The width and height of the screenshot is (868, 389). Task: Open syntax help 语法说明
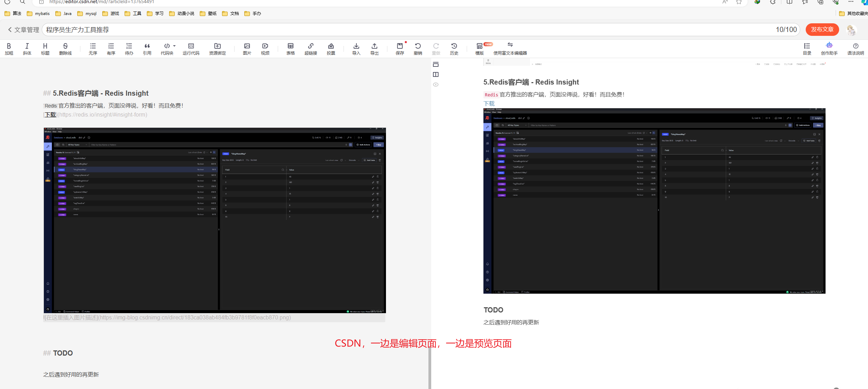(x=856, y=49)
